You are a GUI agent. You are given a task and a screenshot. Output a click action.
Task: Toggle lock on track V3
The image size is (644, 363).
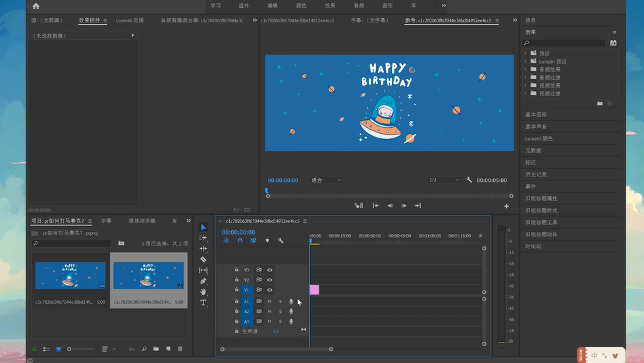pos(236,269)
